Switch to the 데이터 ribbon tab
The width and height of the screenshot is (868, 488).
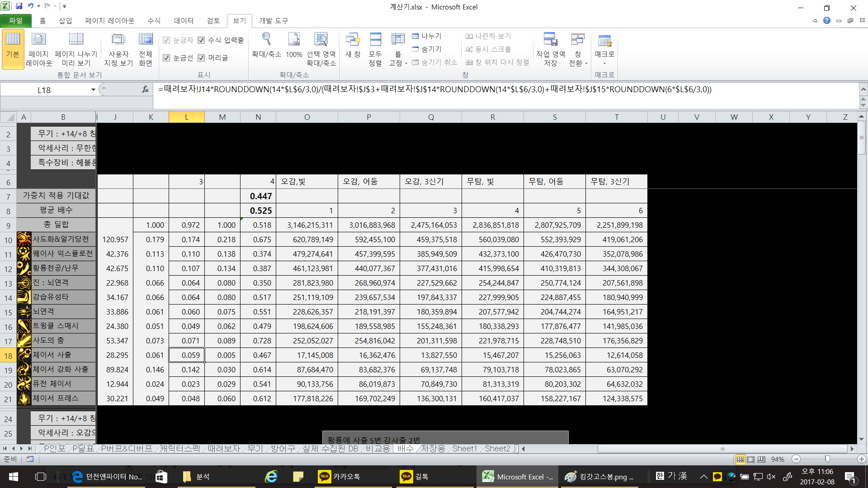pos(184,21)
